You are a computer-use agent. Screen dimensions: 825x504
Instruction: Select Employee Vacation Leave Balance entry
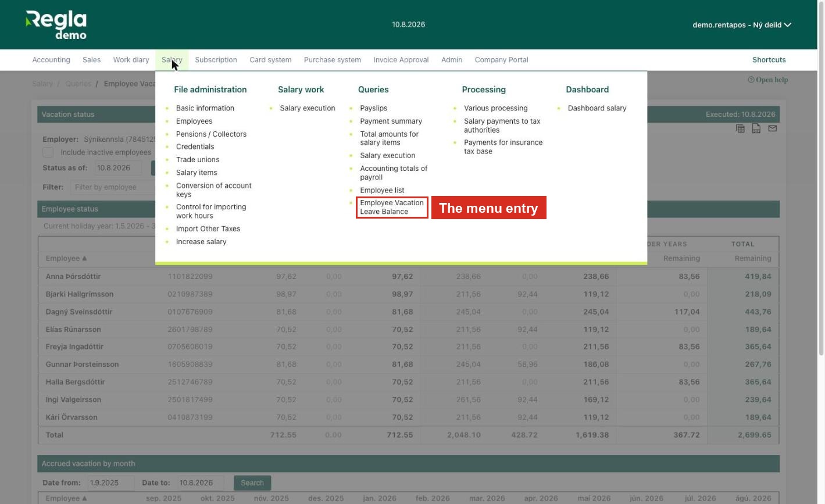392,208
